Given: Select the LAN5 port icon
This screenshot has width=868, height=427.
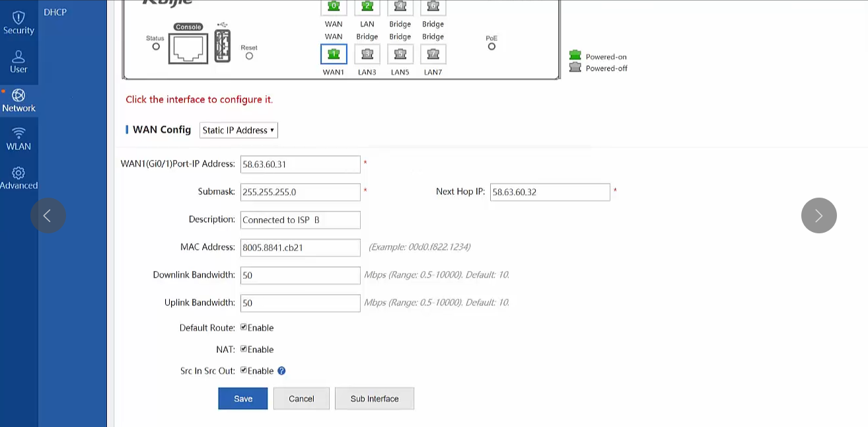Looking at the screenshot, I should [x=400, y=54].
